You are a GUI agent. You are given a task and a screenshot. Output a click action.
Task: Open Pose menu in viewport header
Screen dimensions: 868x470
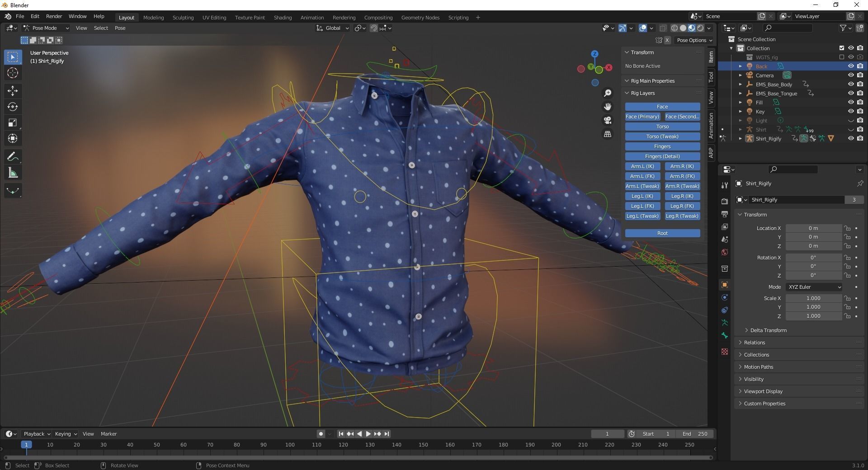[x=120, y=28]
